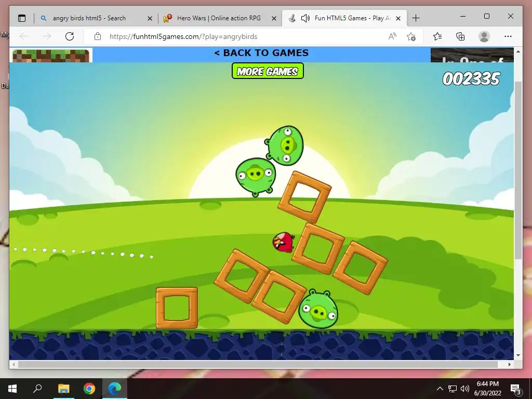The width and height of the screenshot is (532, 399).
Task: Open the network status icon
Action: (x=453, y=389)
